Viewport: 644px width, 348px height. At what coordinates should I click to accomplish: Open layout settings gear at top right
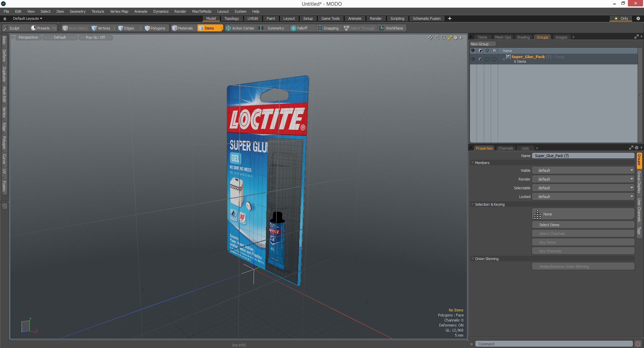pyautogui.click(x=638, y=18)
